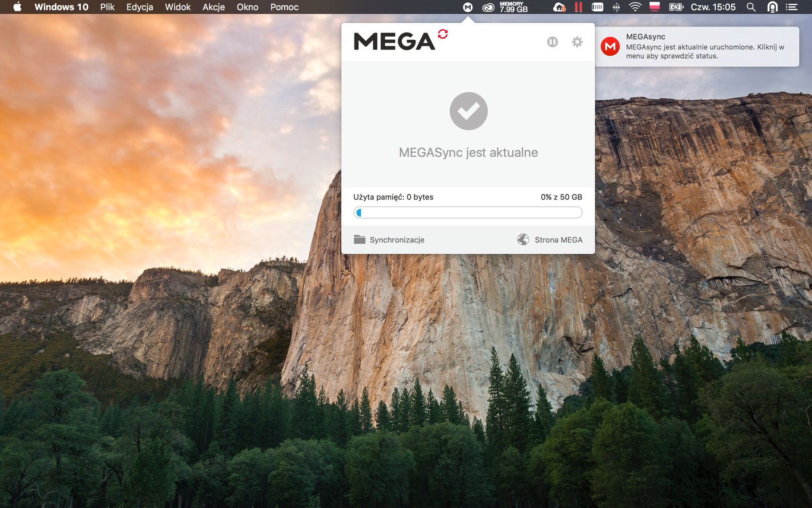Image resolution: width=812 pixels, height=508 pixels.
Task: Open the Widok menu
Action: pos(178,7)
